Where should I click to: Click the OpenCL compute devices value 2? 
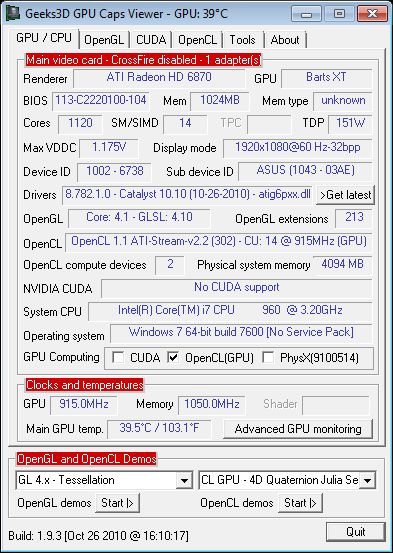pyautogui.click(x=170, y=265)
